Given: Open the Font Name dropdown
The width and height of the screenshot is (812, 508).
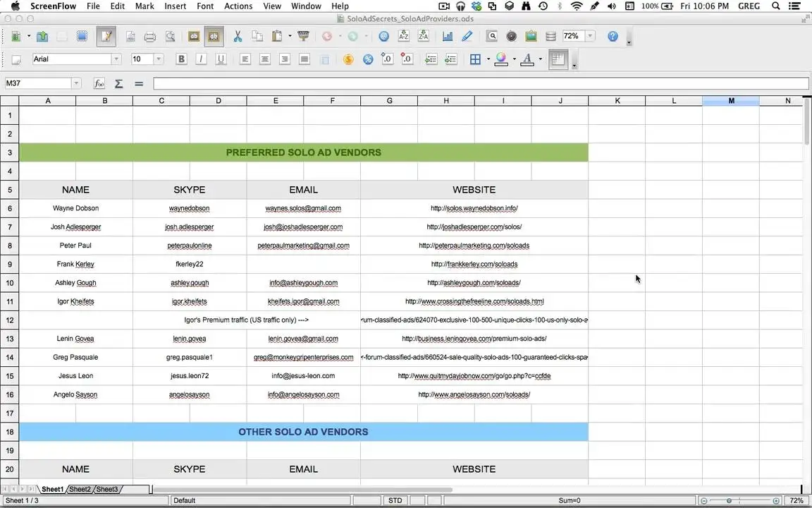Looking at the screenshot, I should point(116,59).
